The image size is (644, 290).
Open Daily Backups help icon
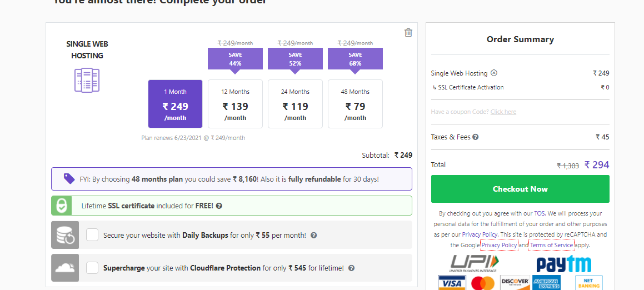(x=314, y=236)
